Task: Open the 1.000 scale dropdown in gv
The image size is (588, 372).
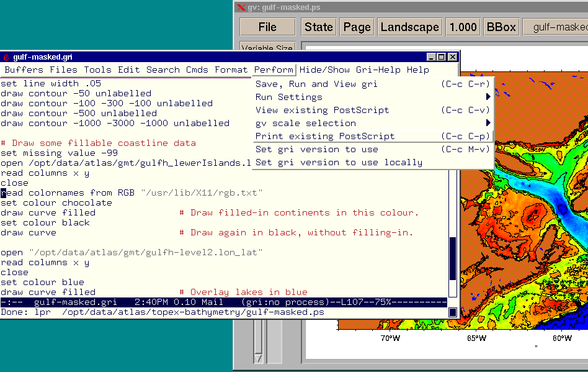Action: tap(463, 27)
